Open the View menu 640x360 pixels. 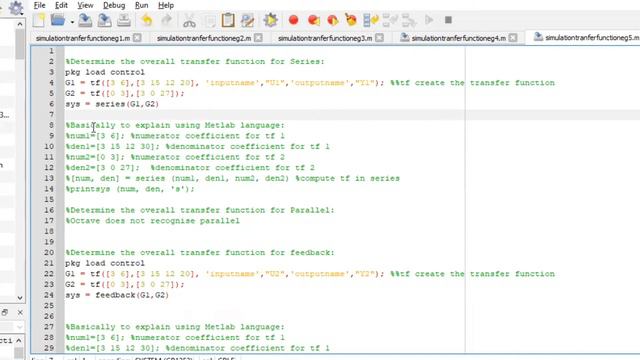(x=85, y=5)
